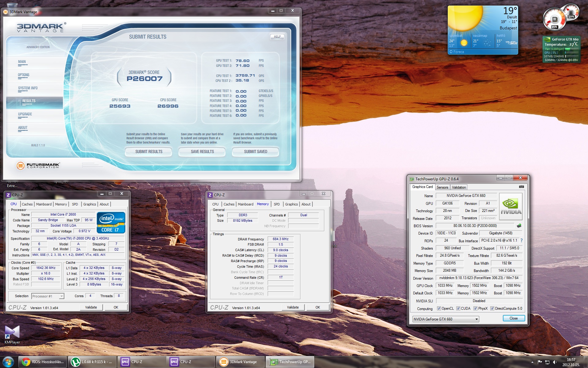Click the Budapest weather gadget

[483, 30]
